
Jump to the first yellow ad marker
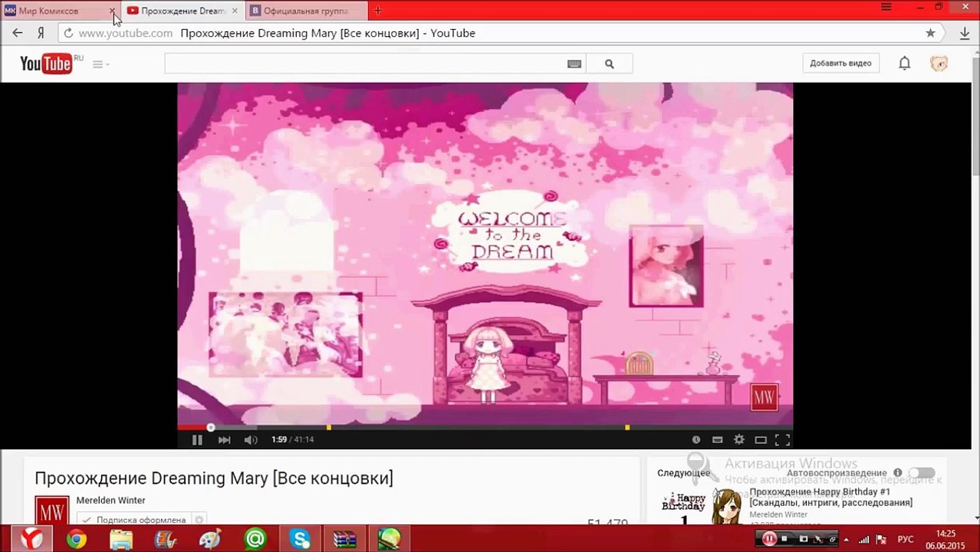tap(328, 427)
